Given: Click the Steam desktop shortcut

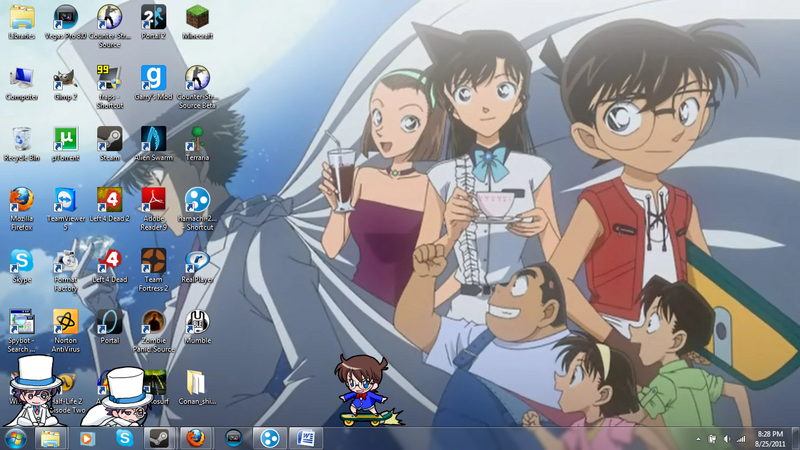Looking at the screenshot, I should [109, 139].
